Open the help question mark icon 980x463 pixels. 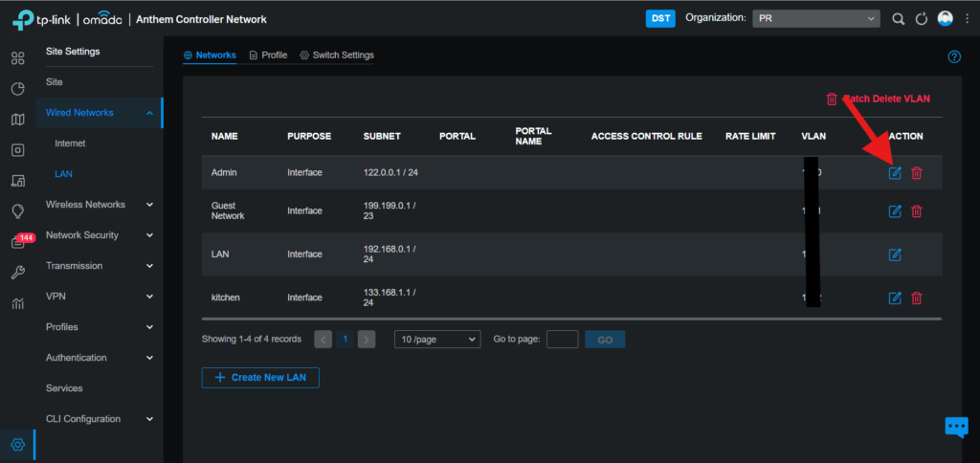pyautogui.click(x=953, y=56)
